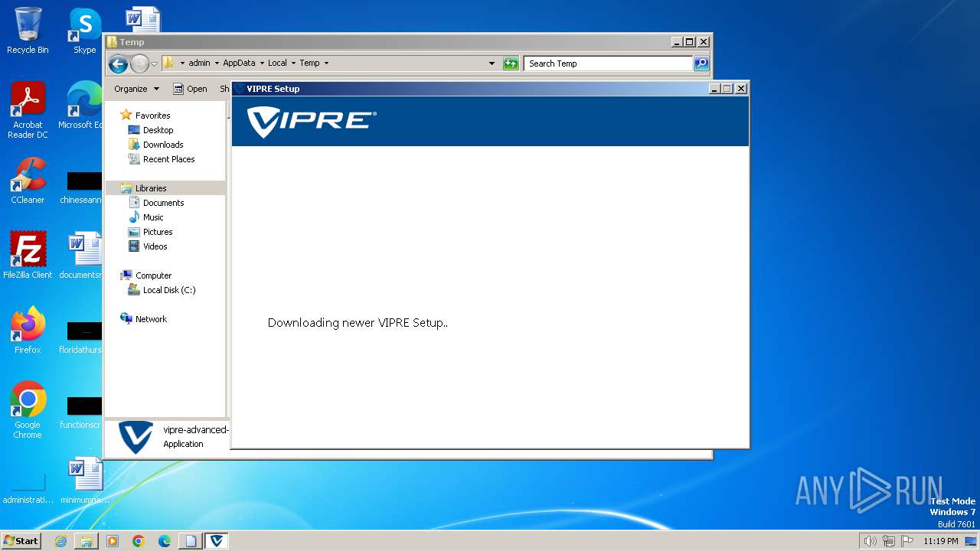Screen dimensions: 980x551
Task: Open address bar history dropdown
Action: [492, 64]
